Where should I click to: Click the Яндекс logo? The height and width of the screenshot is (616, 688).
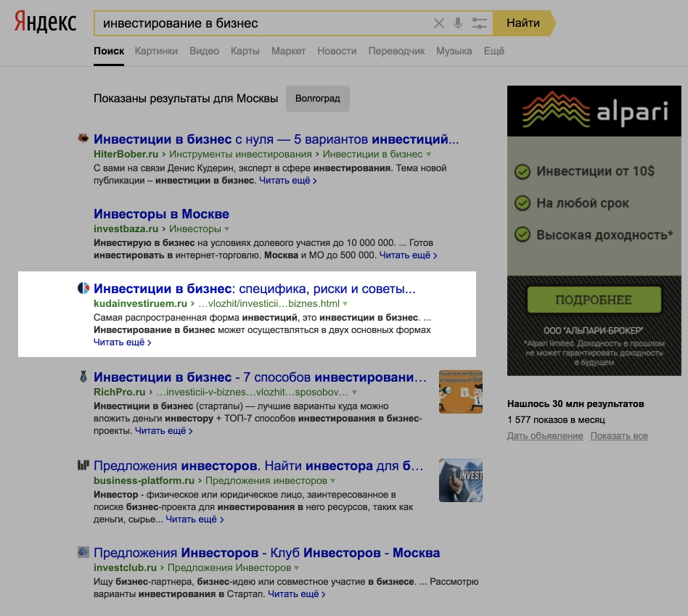click(45, 22)
